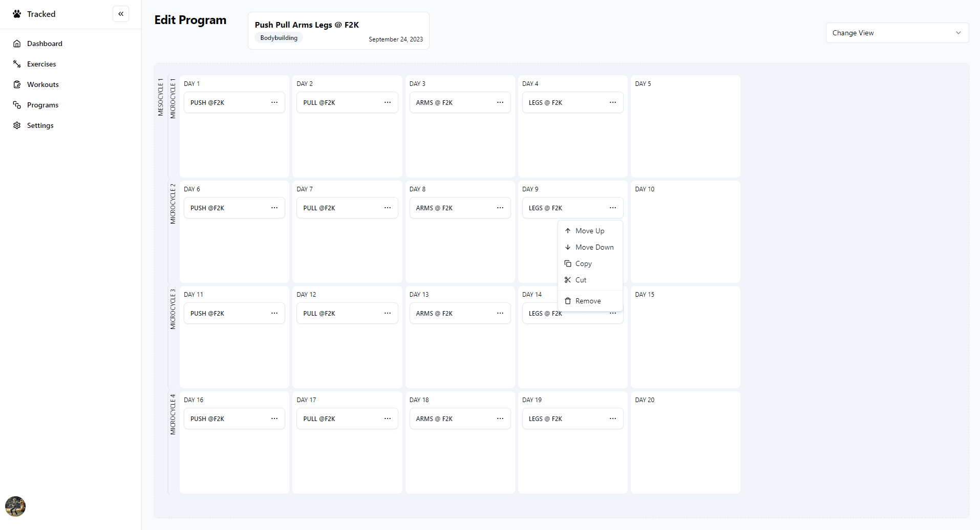The image size is (980, 530).
Task: Open options for Day 3 ARMS @ F2K
Action: click(x=500, y=102)
